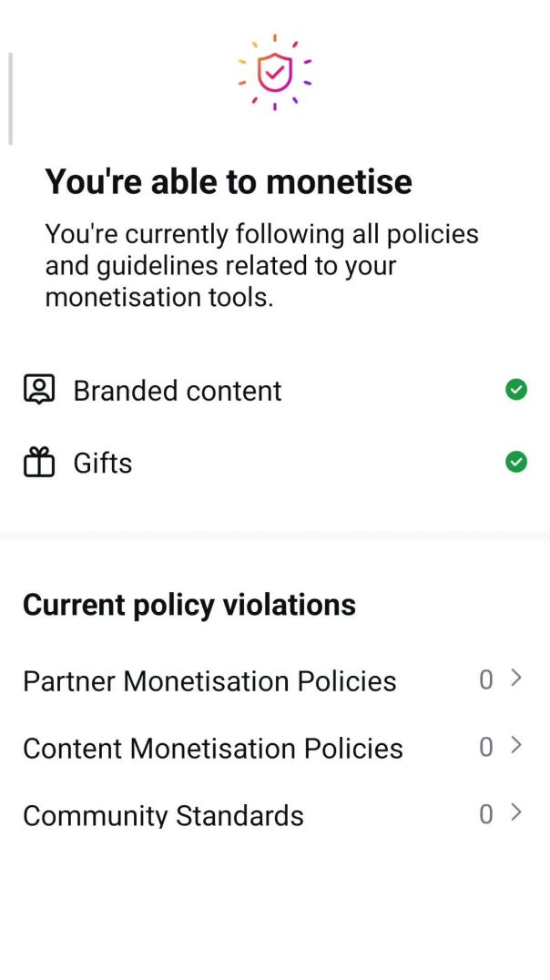
Task: Expand the Community Standards chevron arrow
Action: coord(516,812)
